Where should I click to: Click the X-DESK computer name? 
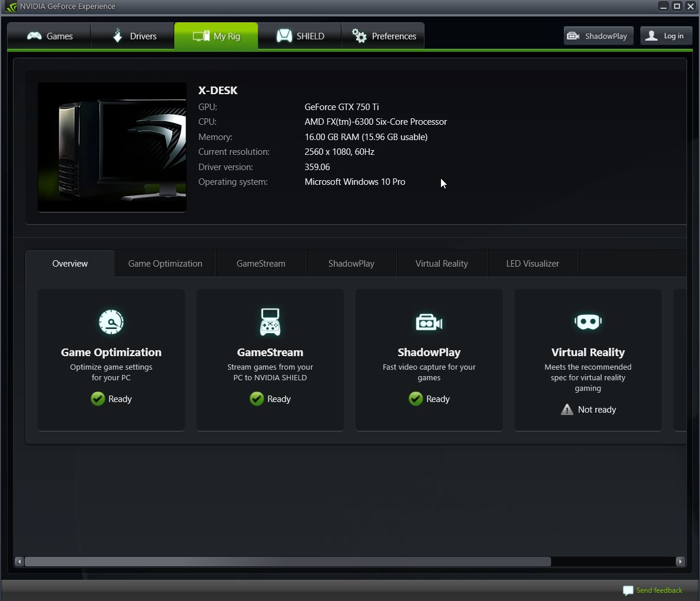218,90
